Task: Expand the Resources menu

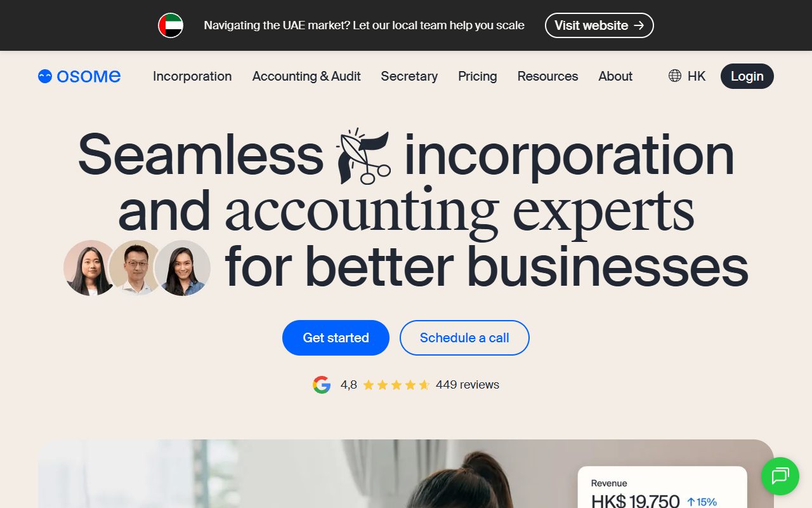Action: pos(547,76)
